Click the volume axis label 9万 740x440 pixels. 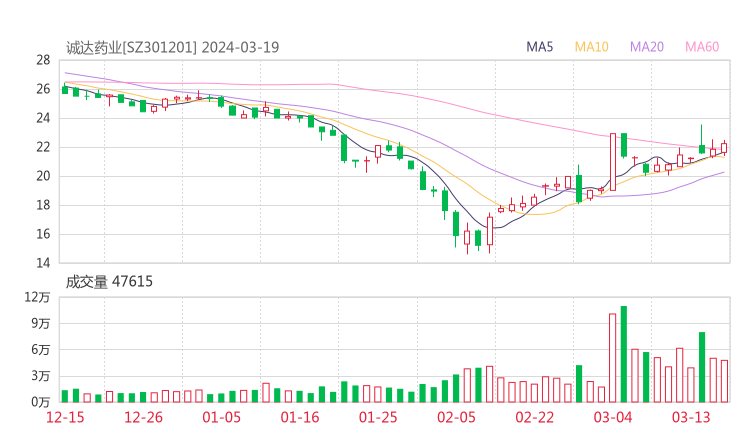[x=41, y=323]
